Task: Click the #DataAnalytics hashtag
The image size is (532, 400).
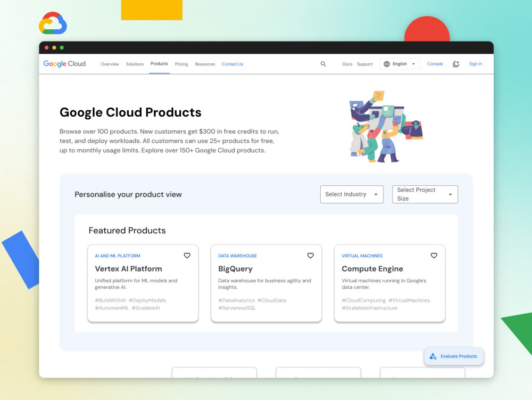Action: pyautogui.click(x=237, y=300)
